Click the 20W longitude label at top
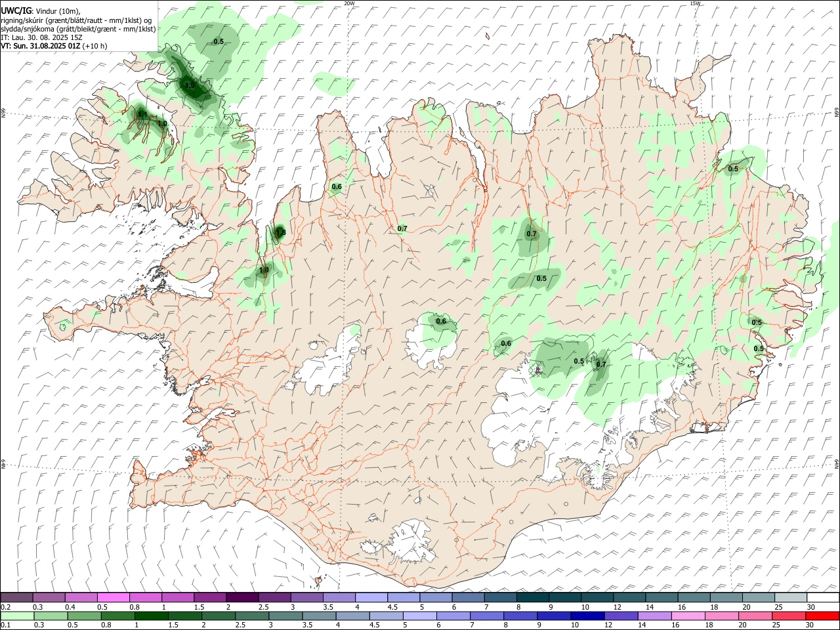840x630 pixels. click(x=349, y=3)
